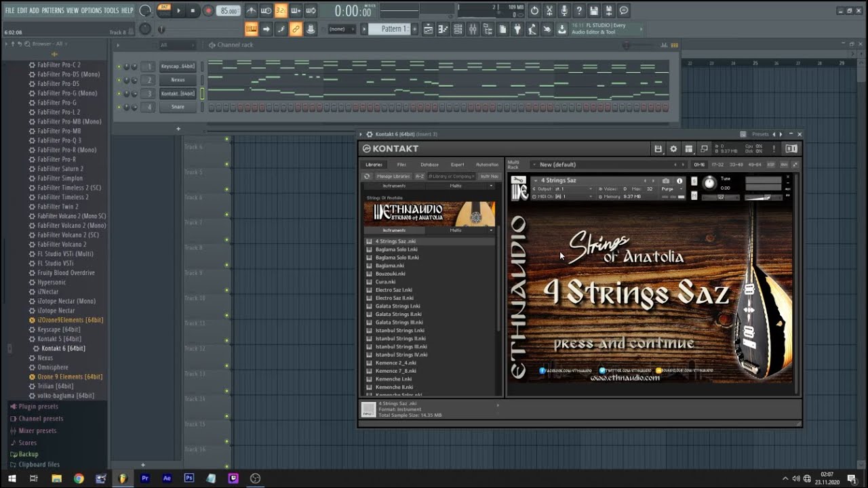Open the MIDI Ch dropdown in instrument header
Viewport: 868px width, 488px height.
click(x=565, y=197)
